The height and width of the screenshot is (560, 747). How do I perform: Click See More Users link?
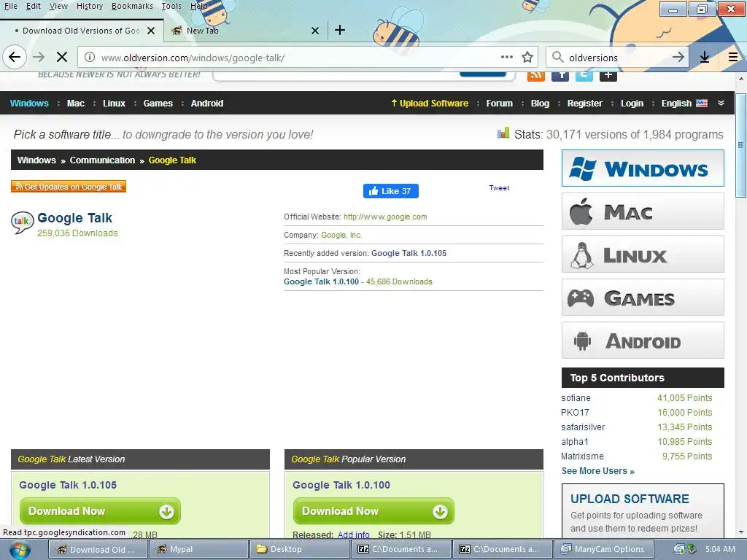pos(598,471)
